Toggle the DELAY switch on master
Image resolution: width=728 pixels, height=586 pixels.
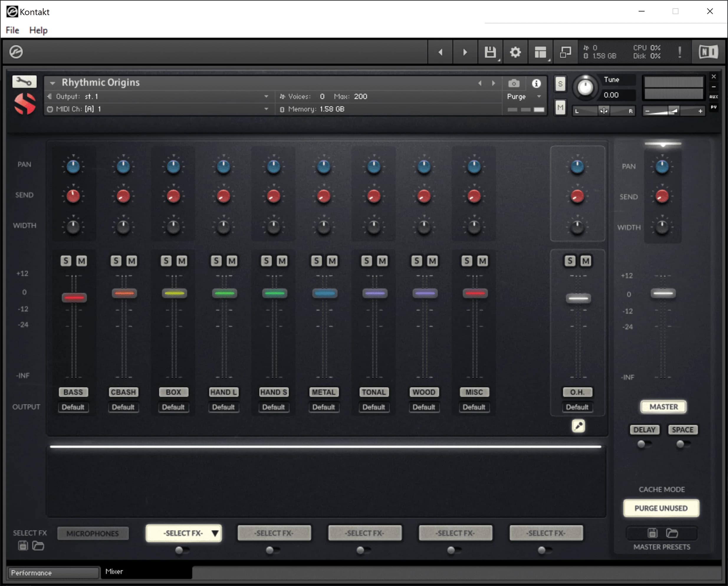(644, 444)
